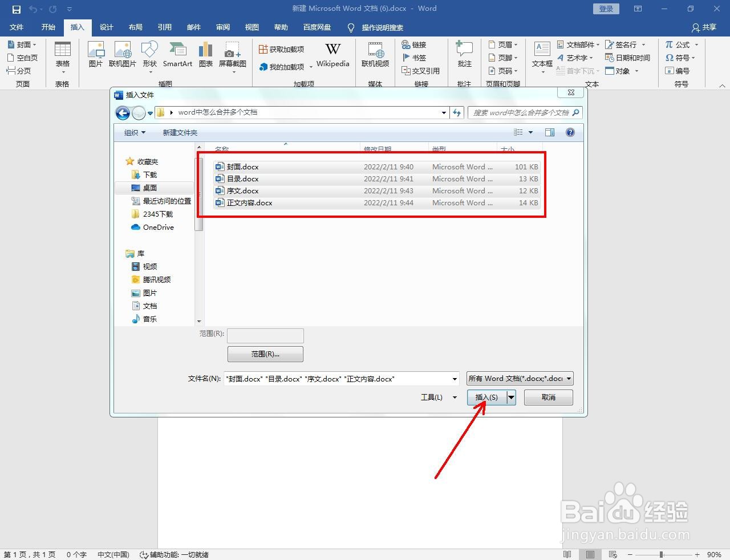This screenshot has height=560, width=730.
Task: Open the 文件 file tab
Action: pos(17,27)
